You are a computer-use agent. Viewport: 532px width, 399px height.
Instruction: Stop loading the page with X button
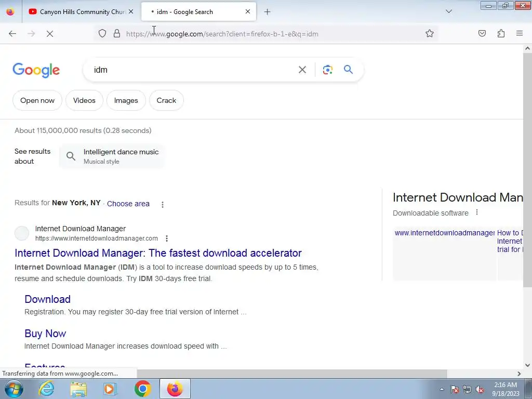click(50, 34)
